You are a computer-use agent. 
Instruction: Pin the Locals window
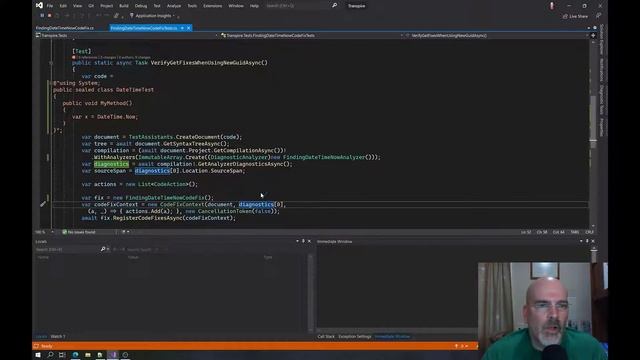pos(303,241)
